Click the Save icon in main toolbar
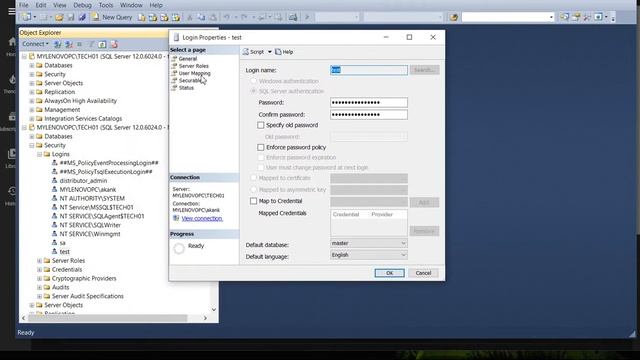The height and width of the screenshot is (360, 640). click(71, 17)
